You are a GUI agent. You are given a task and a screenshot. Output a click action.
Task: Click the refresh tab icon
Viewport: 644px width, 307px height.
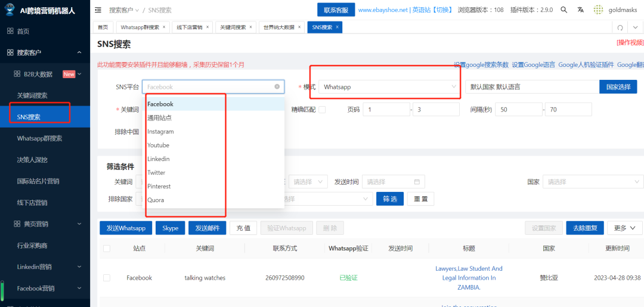pos(620,27)
